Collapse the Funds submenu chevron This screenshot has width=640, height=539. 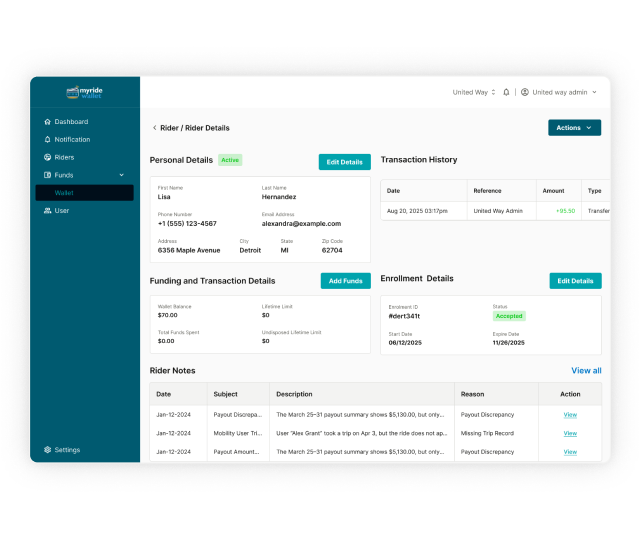click(122, 175)
